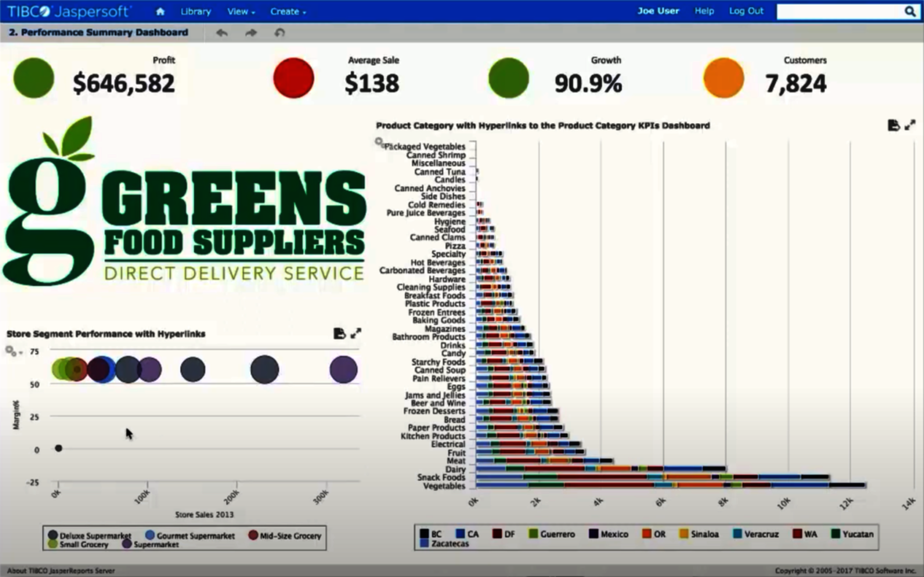This screenshot has width=924, height=577.
Task: Export the Store Segment Performance chart
Action: pos(339,334)
